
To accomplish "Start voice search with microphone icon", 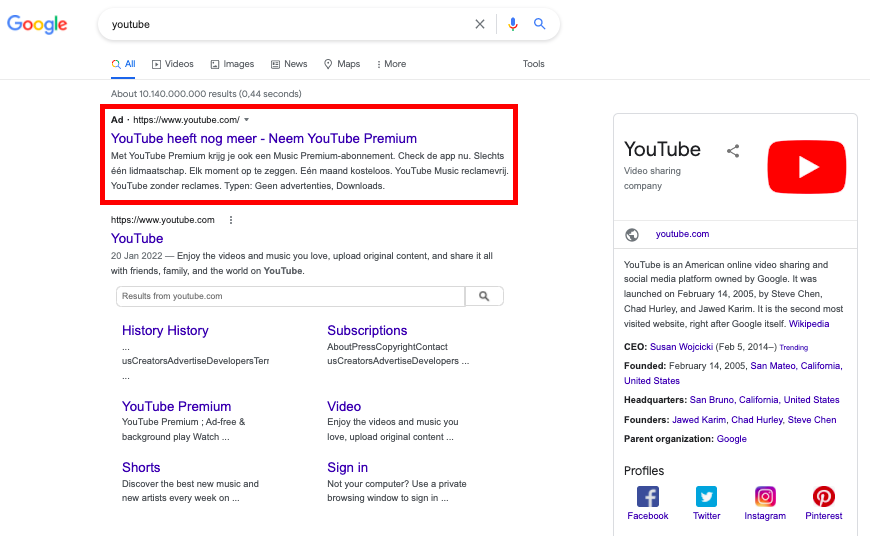I will 513,24.
